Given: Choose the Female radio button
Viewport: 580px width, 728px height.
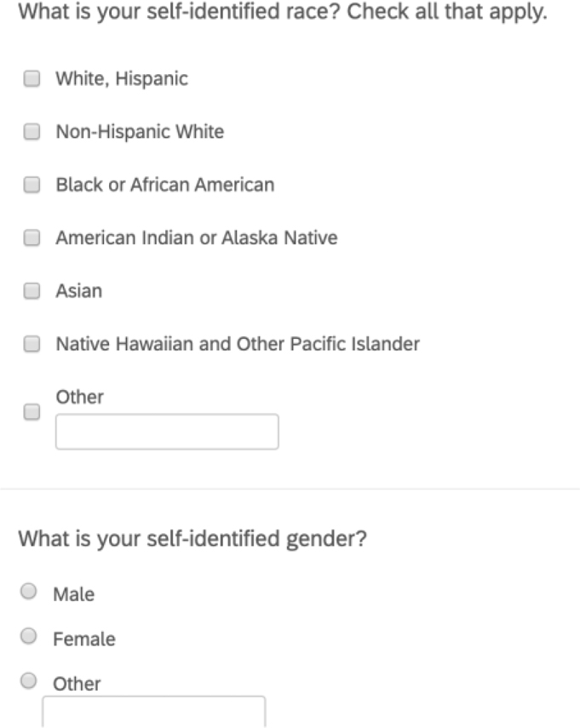Looking at the screenshot, I should 29,636.
